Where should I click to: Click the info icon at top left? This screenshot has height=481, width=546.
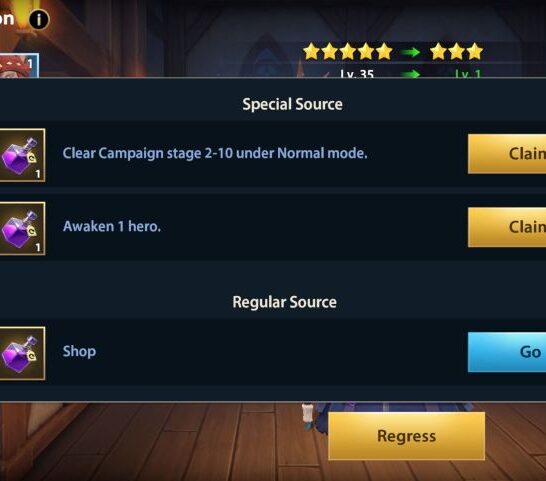pyautogui.click(x=39, y=19)
